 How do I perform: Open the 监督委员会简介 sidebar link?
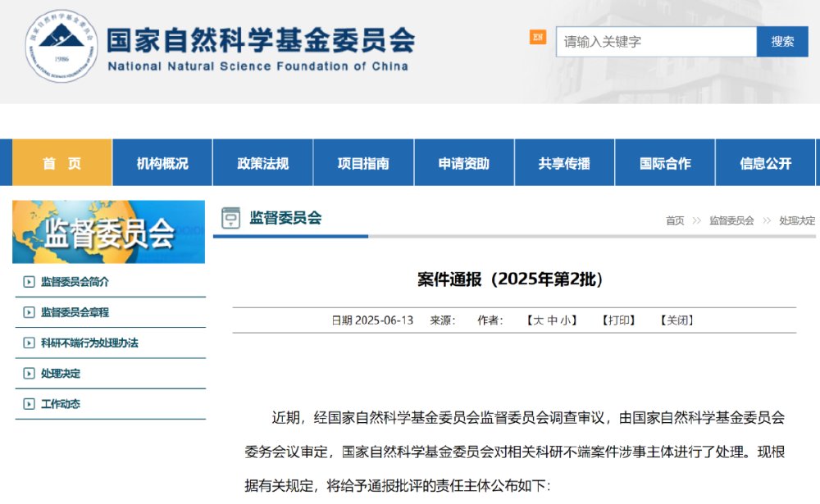coord(75,282)
